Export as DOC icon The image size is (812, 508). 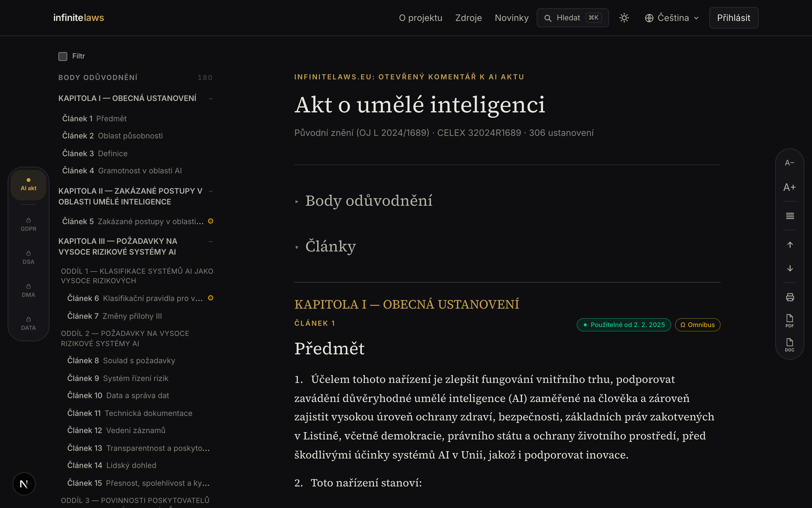789,345
